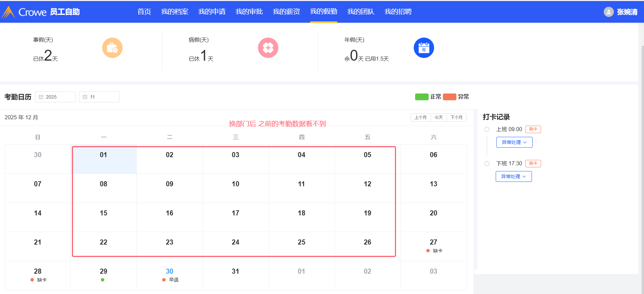The height and width of the screenshot is (294, 644).
Task: Select the 下班 17:30 timeline radio circle
Action: click(487, 164)
